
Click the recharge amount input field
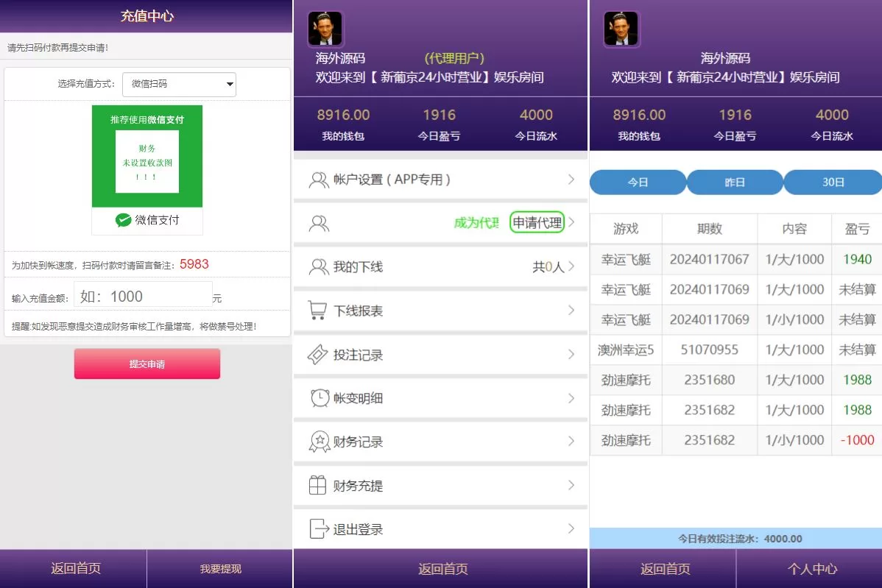coord(143,294)
